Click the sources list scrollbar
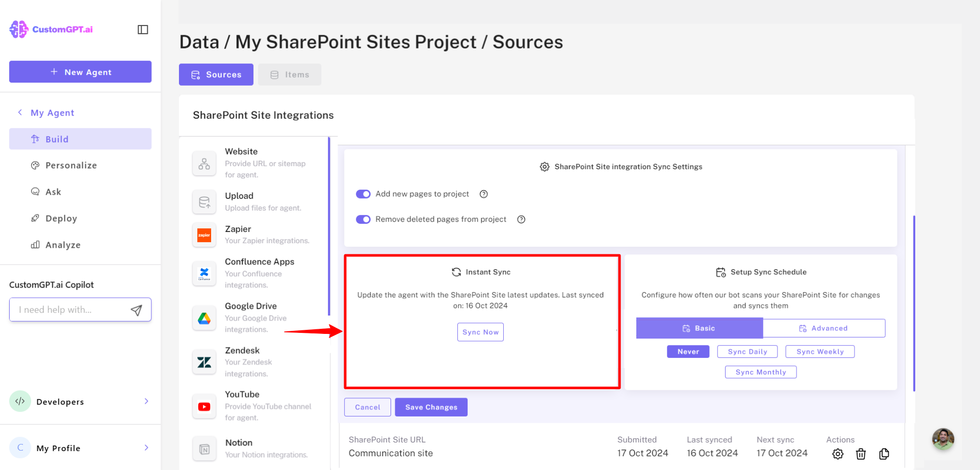980x470 pixels. (329, 227)
